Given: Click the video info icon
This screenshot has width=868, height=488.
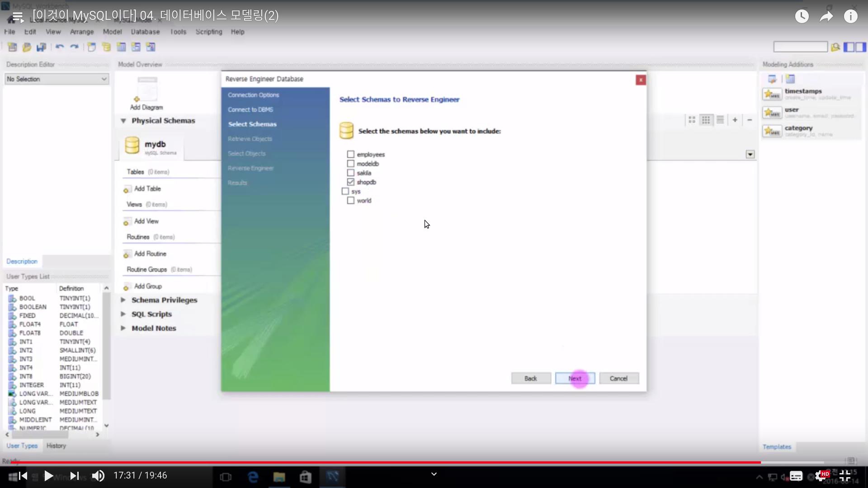Looking at the screenshot, I should (x=851, y=17).
